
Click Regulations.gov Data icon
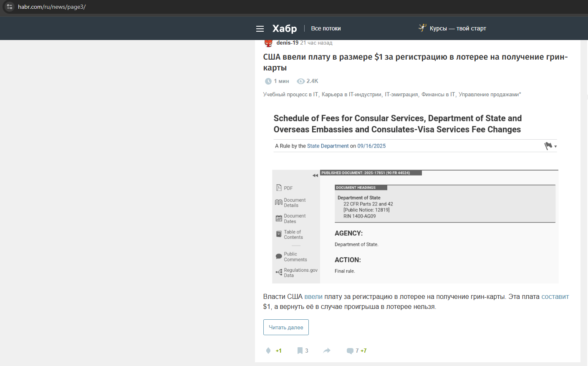pyautogui.click(x=279, y=273)
